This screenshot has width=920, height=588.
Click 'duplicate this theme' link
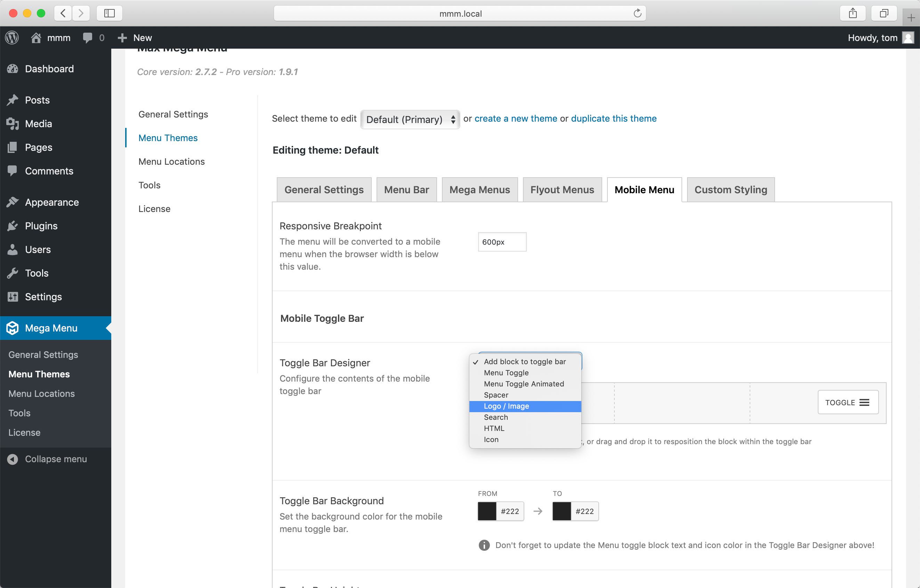tap(614, 119)
